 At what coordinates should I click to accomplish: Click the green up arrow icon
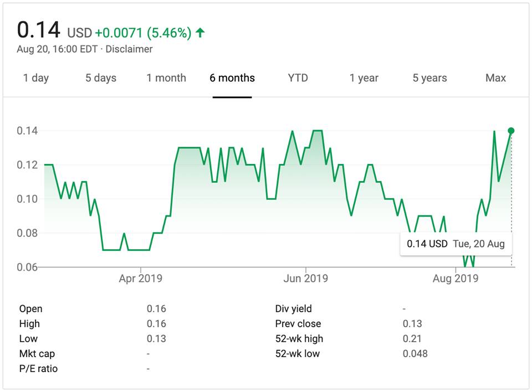click(200, 33)
